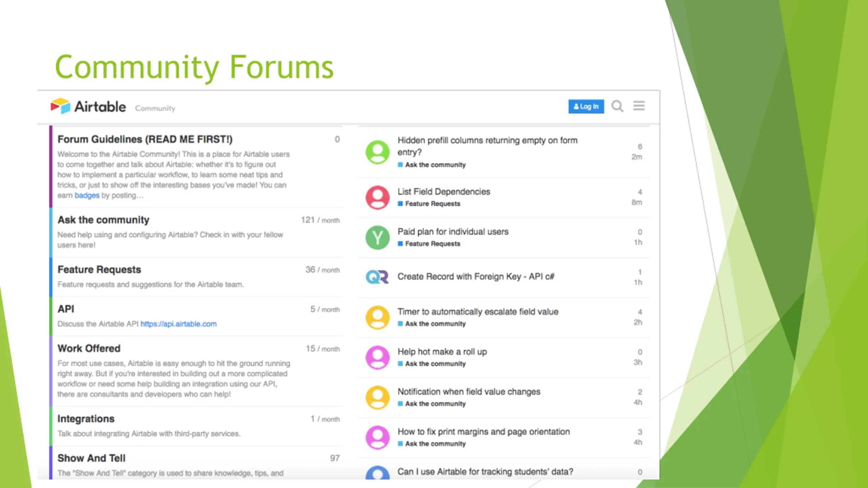This screenshot has width=868, height=488.
Task: Click Ask the community tag under Help roll up
Action: 432,364
